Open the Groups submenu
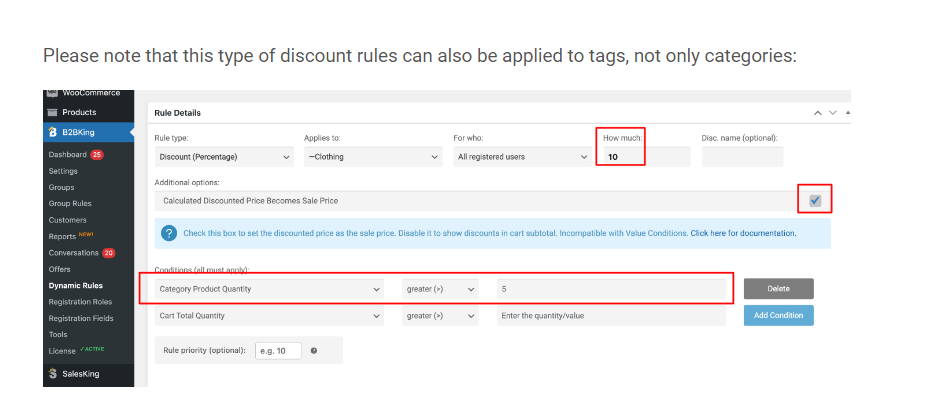942x420 pixels. point(61,187)
